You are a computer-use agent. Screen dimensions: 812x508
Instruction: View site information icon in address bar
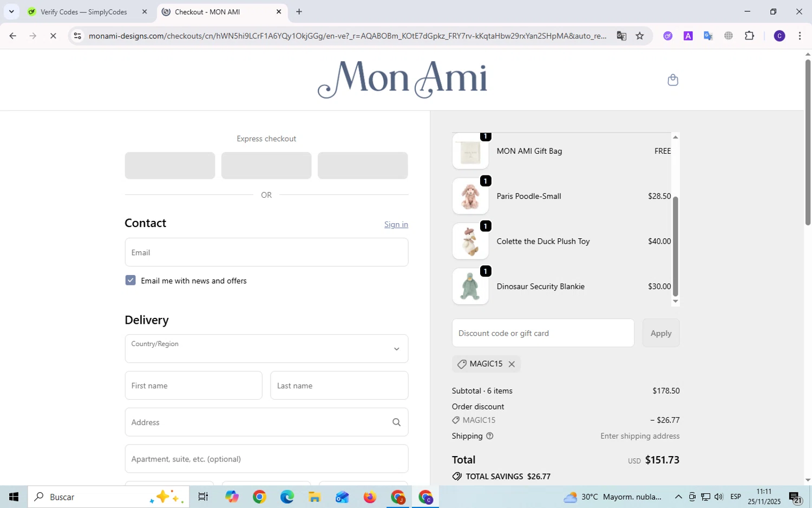tap(77, 36)
